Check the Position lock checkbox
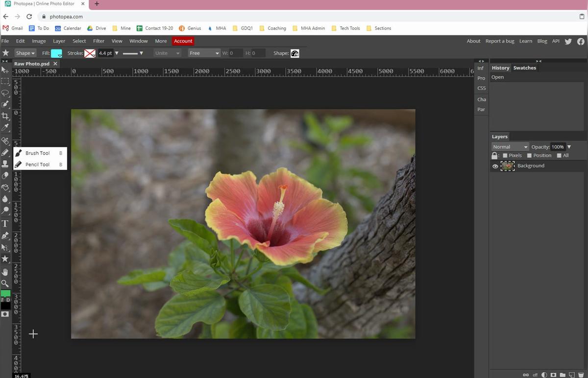 [529, 156]
